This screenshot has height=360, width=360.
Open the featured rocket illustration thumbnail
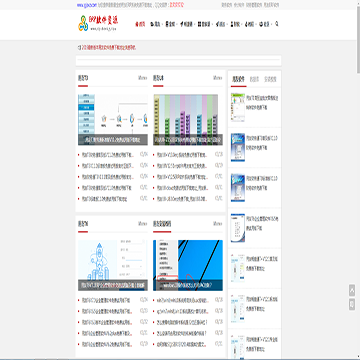[113, 265]
